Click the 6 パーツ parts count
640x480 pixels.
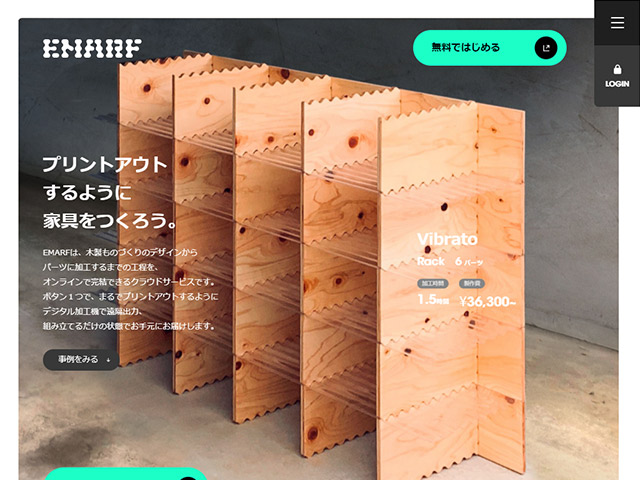tap(469, 262)
